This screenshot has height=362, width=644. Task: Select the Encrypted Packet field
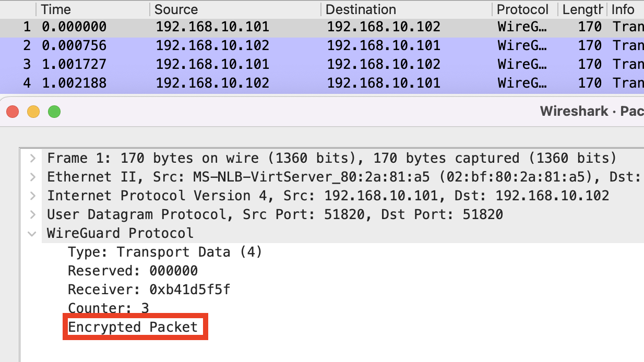133,327
